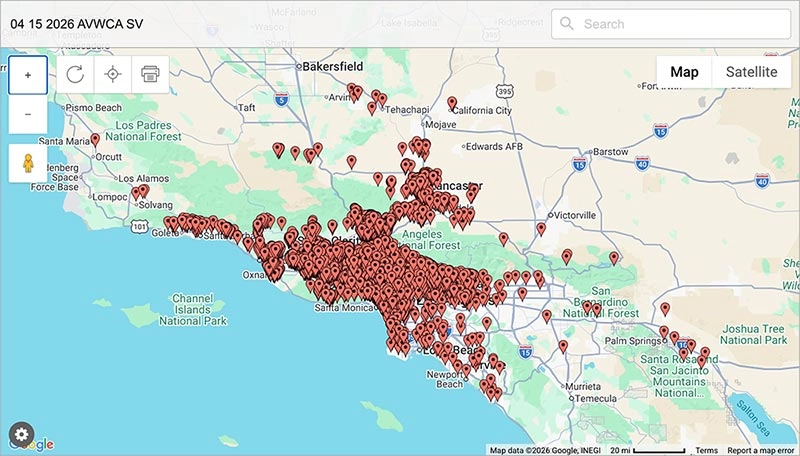Click the Orcutt town label
The image size is (800, 456).
[109, 157]
